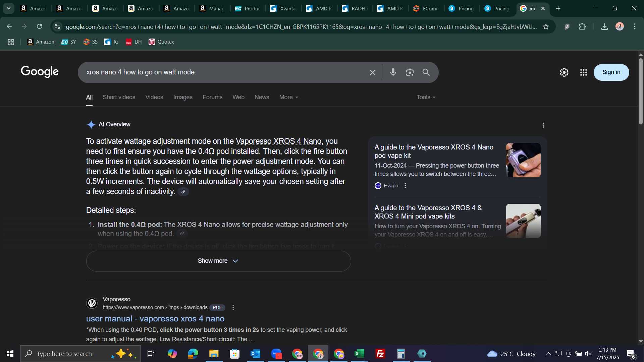
Task: Open 'XROS 4 & XROS 4 Mini pod vape kits' guide
Action: (428, 212)
